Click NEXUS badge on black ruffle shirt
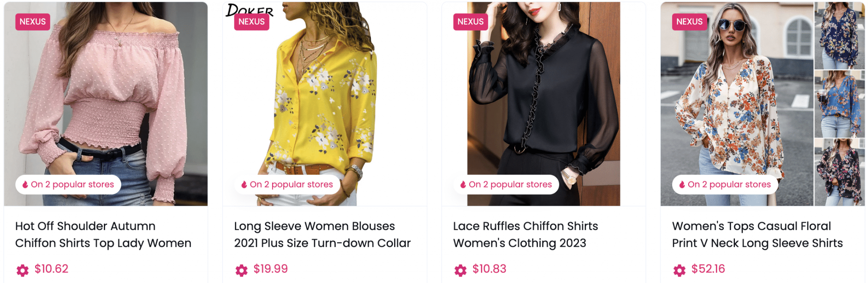This screenshot has width=868, height=283. (x=470, y=22)
